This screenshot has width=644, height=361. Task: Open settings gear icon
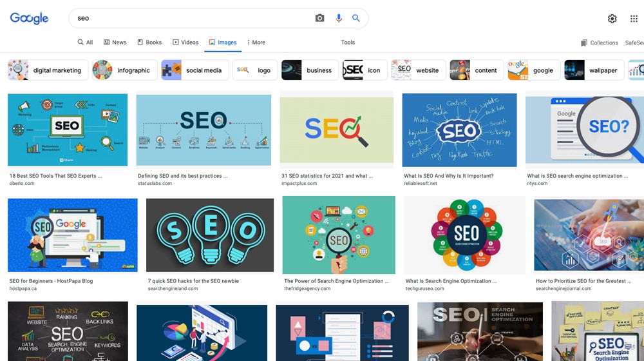(x=612, y=19)
